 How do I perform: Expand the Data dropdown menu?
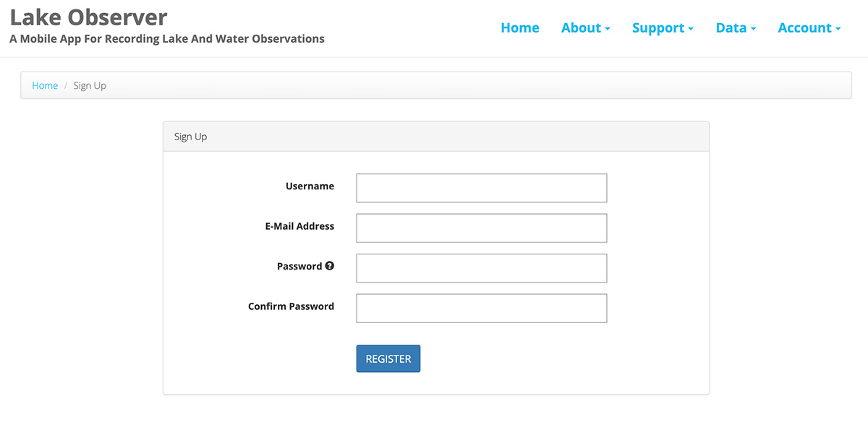tap(735, 28)
